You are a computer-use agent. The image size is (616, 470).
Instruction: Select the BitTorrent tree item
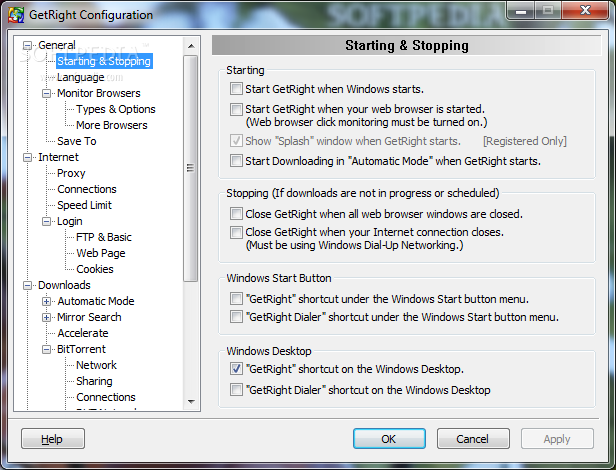point(81,349)
